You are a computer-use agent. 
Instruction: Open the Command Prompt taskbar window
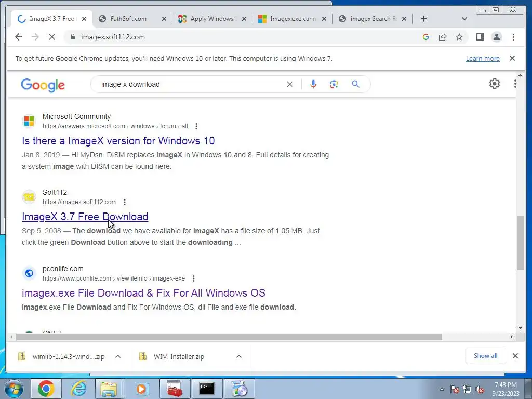point(207,389)
